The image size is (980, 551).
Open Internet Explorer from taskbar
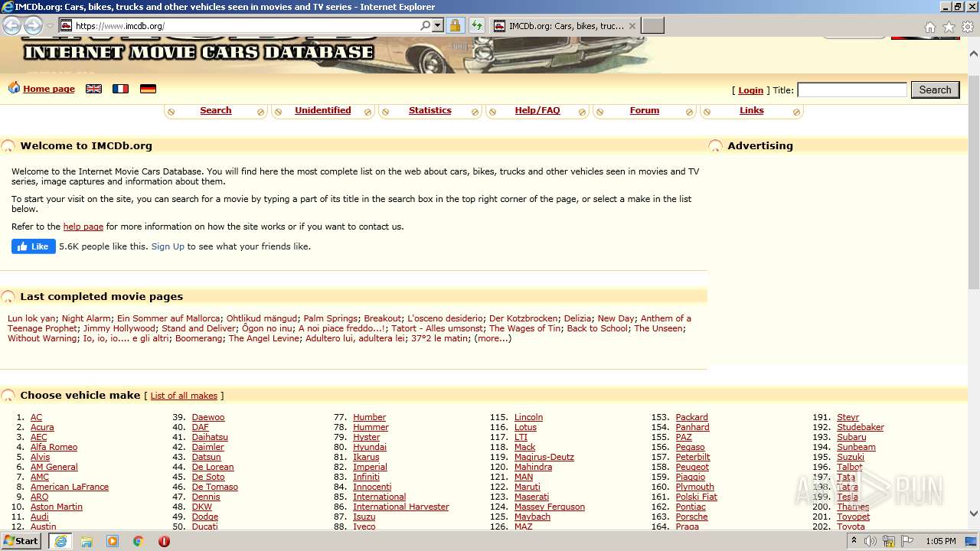click(x=60, y=541)
